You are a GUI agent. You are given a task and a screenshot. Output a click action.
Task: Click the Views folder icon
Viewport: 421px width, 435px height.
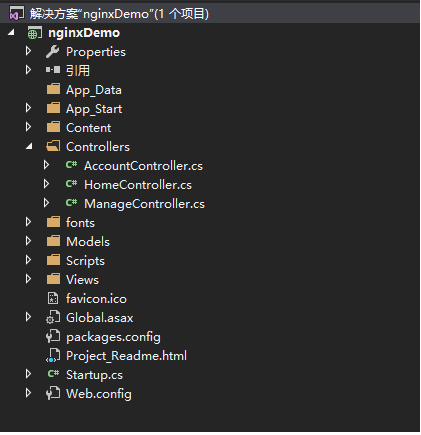coord(53,279)
